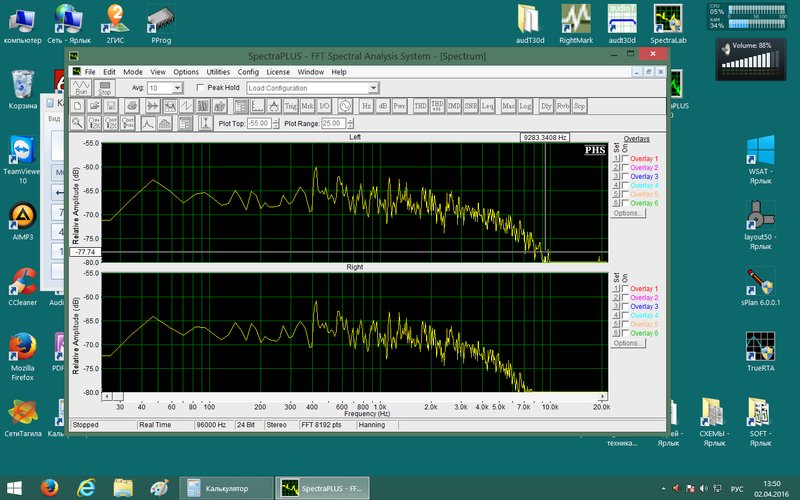Click Right channel overlay Options button
Image resolution: width=800 pixels, height=500 pixels.
[x=628, y=343]
